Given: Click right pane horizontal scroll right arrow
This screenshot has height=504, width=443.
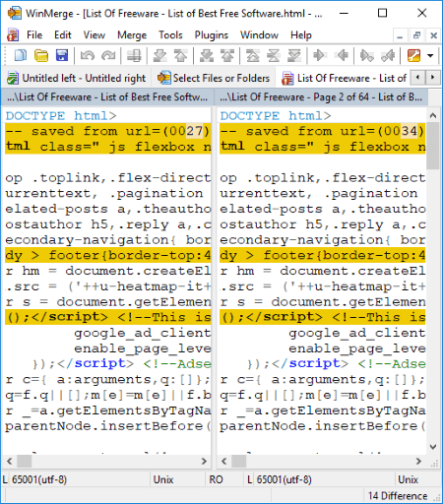Looking at the screenshot, I should pos(418,462).
